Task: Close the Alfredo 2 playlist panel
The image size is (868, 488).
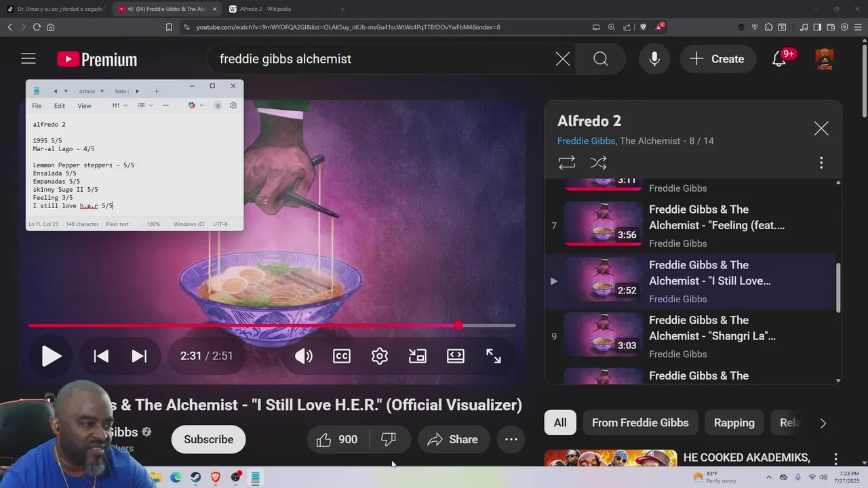Action: pyautogui.click(x=821, y=129)
